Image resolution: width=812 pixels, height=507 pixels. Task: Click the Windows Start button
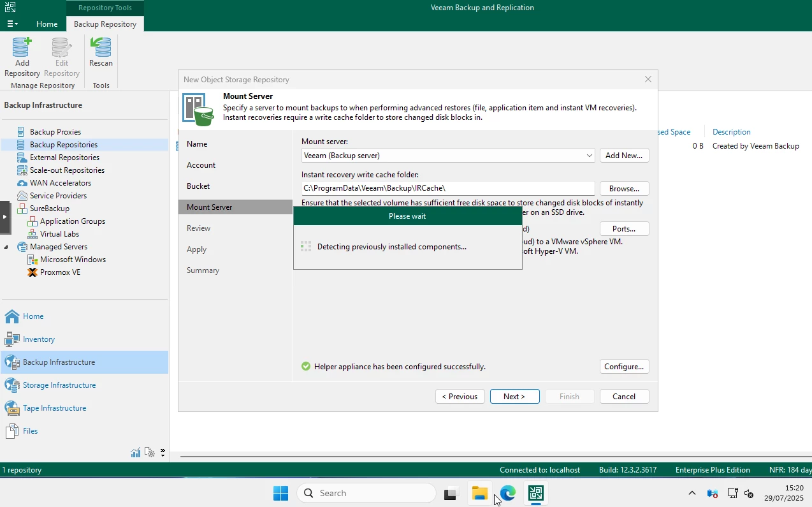pyautogui.click(x=280, y=493)
